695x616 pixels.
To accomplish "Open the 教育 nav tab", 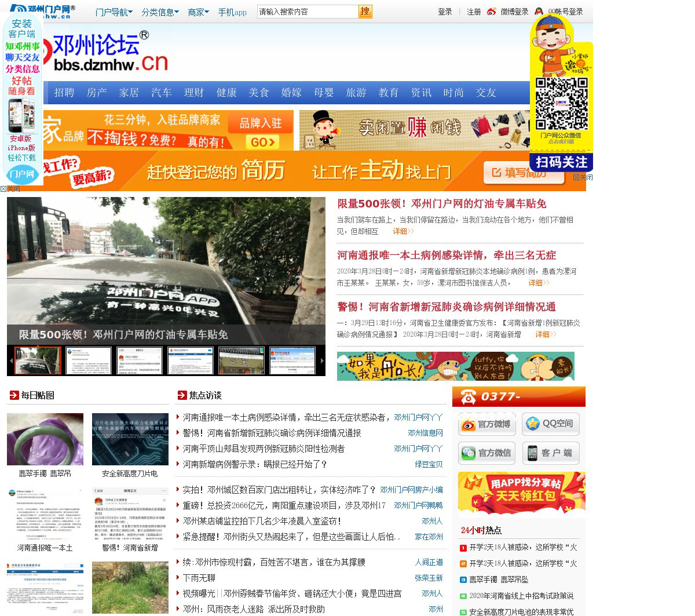I will pos(389,93).
